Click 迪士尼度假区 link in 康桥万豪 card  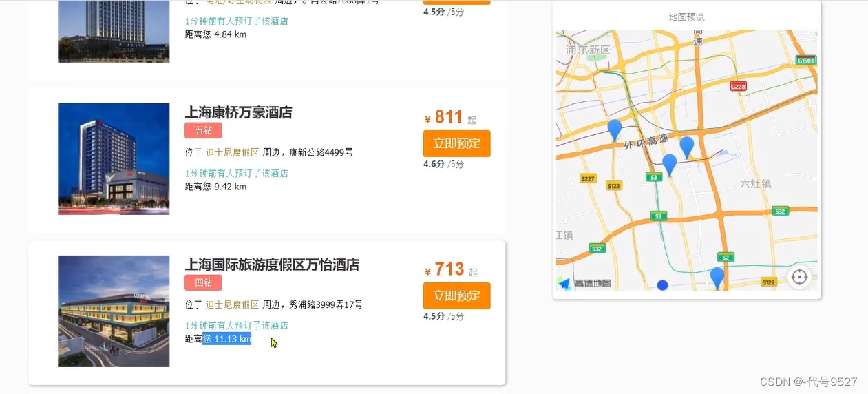[232, 152]
